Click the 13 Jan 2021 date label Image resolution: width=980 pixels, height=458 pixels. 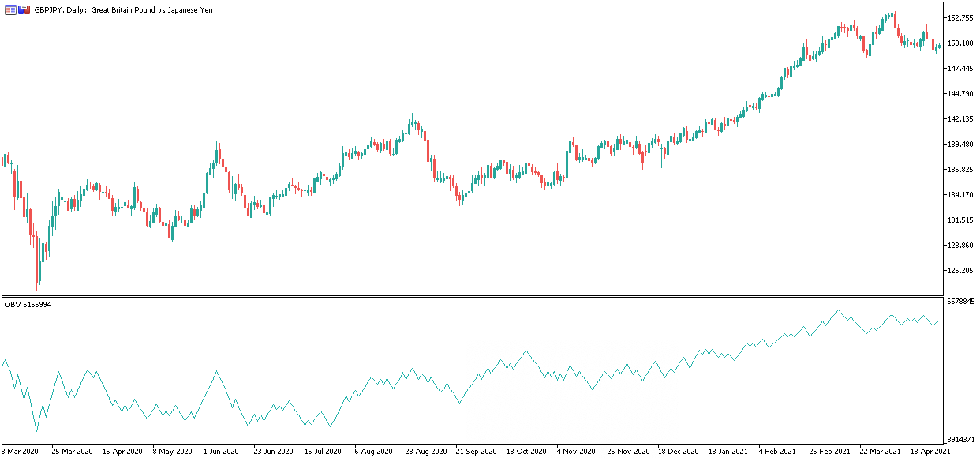pos(728,452)
